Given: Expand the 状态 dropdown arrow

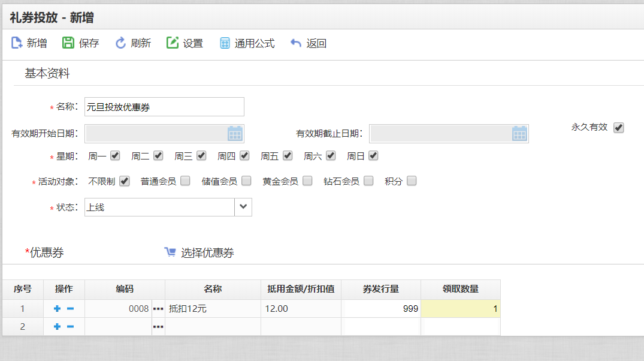Looking at the screenshot, I should pos(243,207).
